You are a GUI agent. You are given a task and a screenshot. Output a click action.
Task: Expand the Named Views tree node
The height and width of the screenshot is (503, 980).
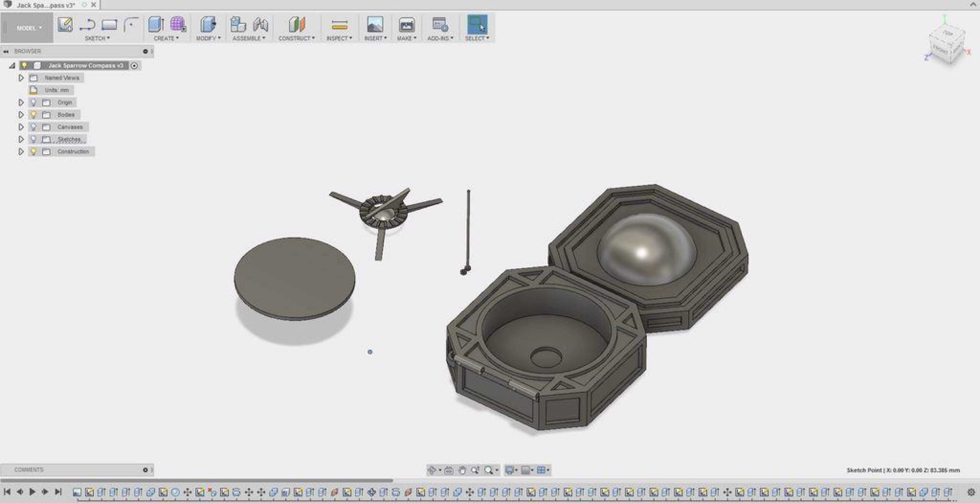[21, 78]
